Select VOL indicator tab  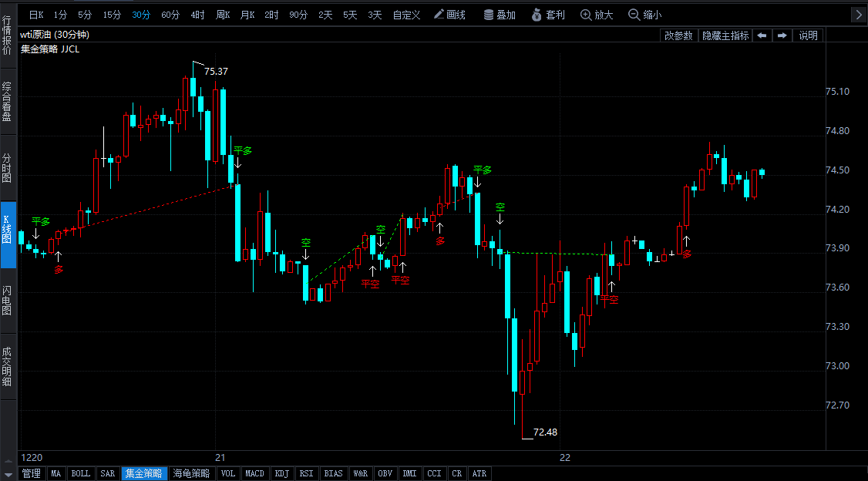click(228, 474)
